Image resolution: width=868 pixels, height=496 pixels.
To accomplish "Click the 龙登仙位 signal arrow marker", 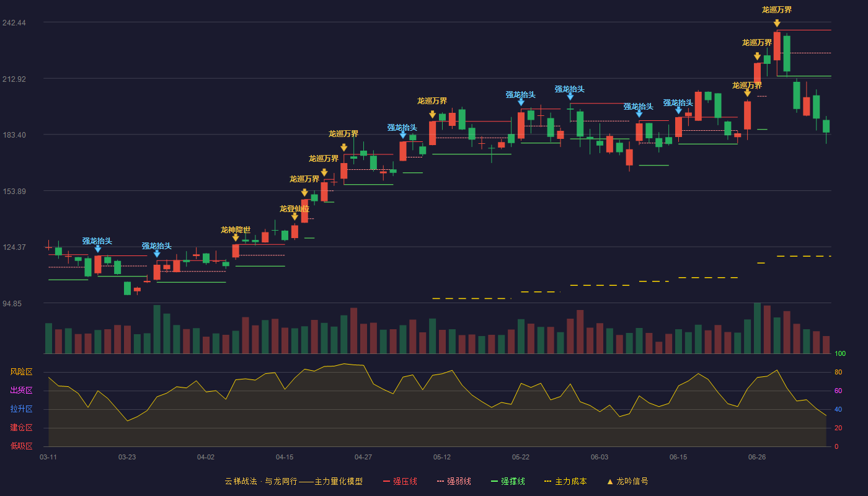I will pyautogui.click(x=294, y=216).
